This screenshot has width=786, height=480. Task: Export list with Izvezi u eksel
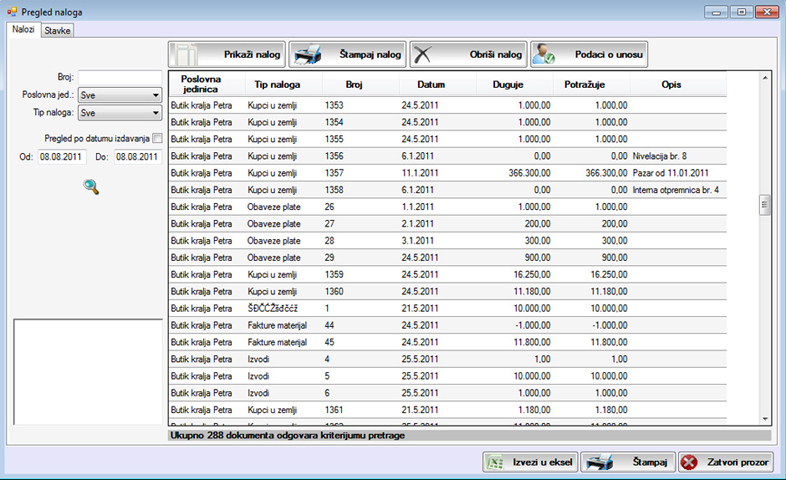530,462
